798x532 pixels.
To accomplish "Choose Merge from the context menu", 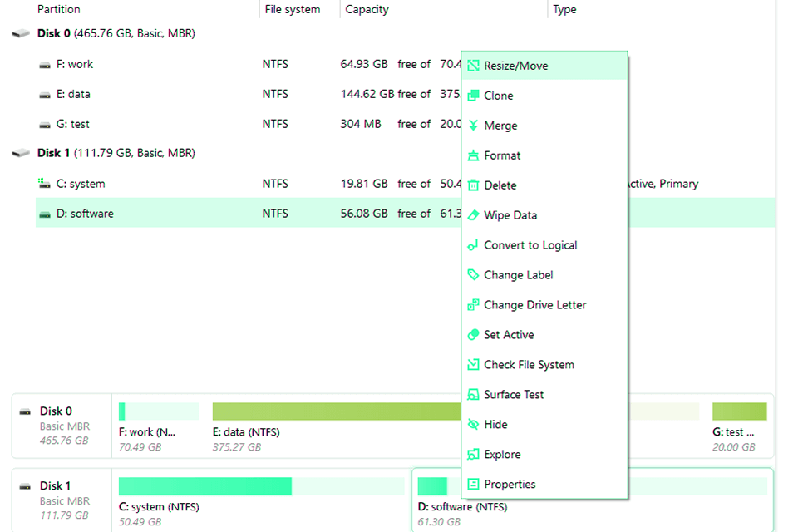I will point(500,125).
